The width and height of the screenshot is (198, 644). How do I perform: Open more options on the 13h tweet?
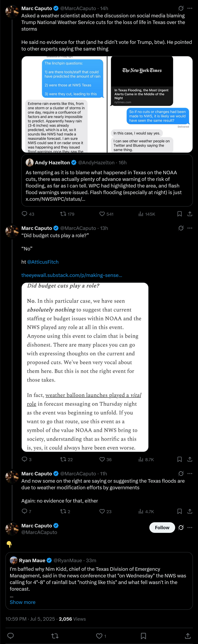(x=190, y=228)
